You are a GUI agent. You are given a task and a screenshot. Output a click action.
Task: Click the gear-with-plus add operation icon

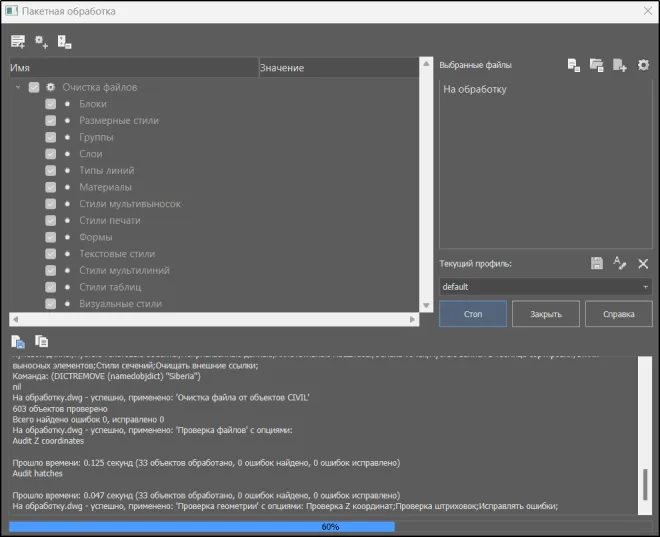pos(41,41)
